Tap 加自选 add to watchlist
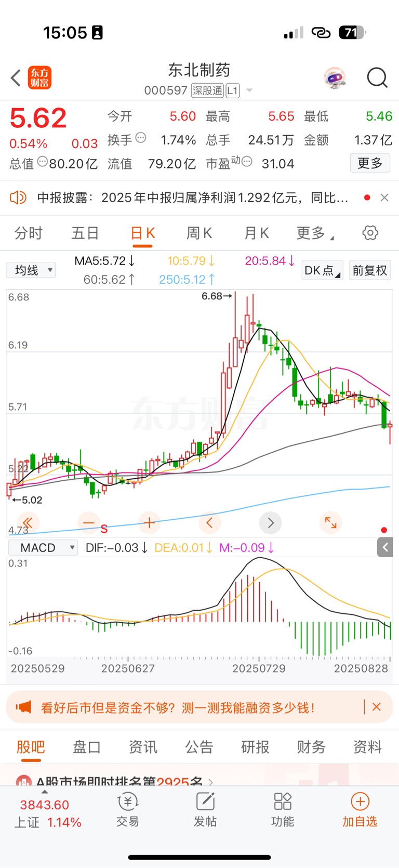 (360, 809)
